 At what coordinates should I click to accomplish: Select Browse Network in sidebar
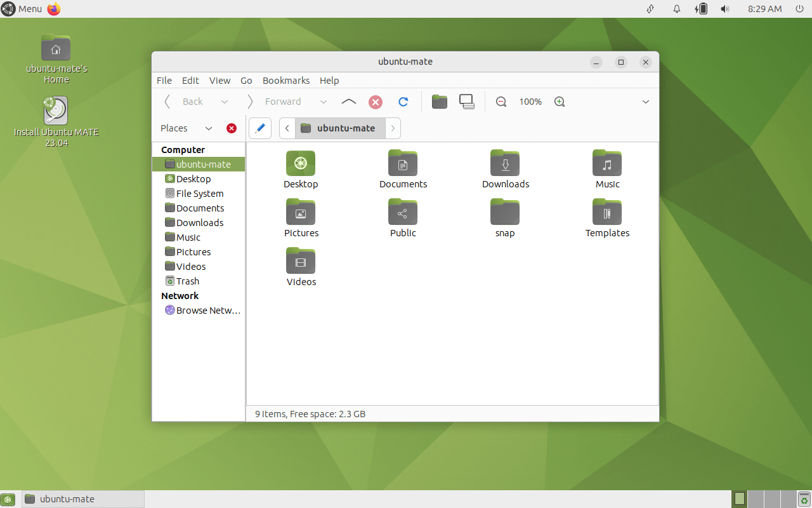click(199, 311)
